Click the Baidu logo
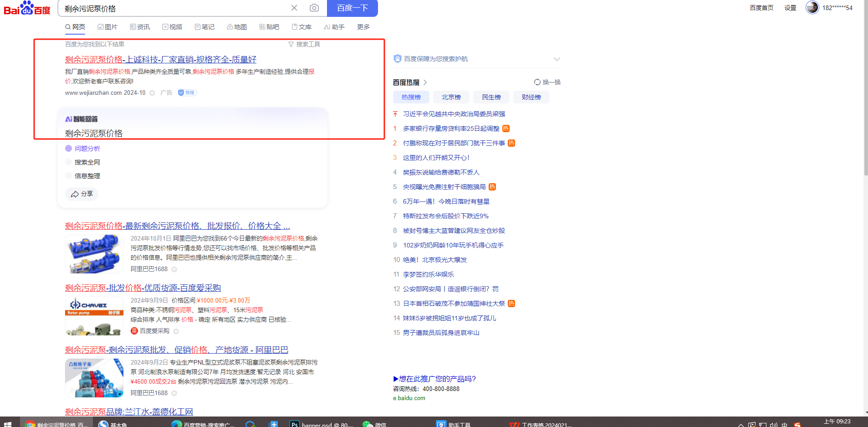The image size is (868, 427). pos(27,8)
